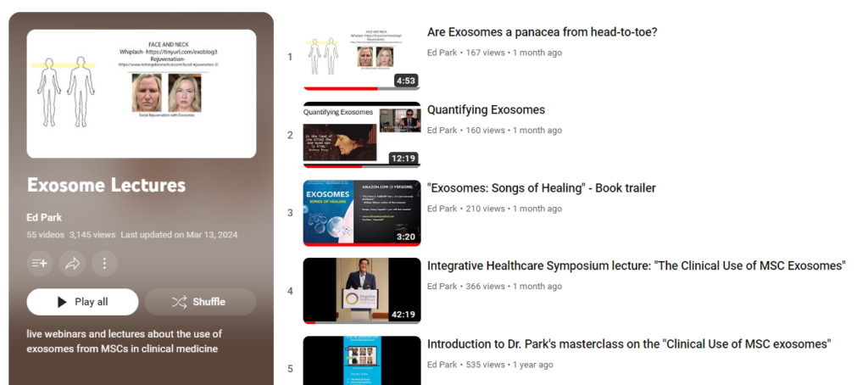Screen dimensions: 868x385
Task: Click the save playlist icon
Action: [x=40, y=264]
